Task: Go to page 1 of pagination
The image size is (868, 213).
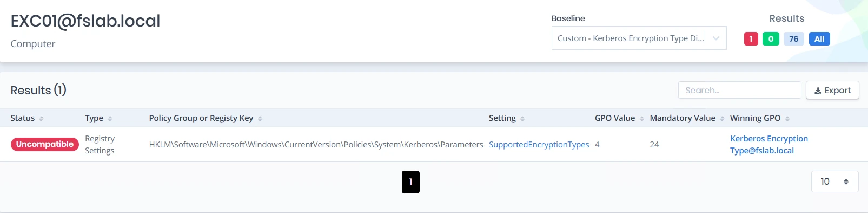Action: point(410,182)
